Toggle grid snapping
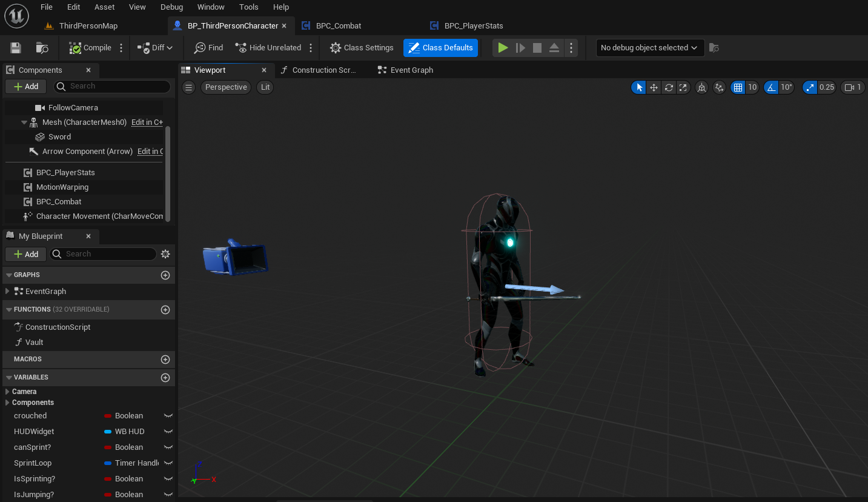The width and height of the screenshot is (868, 502). click(x=738, y=87)
